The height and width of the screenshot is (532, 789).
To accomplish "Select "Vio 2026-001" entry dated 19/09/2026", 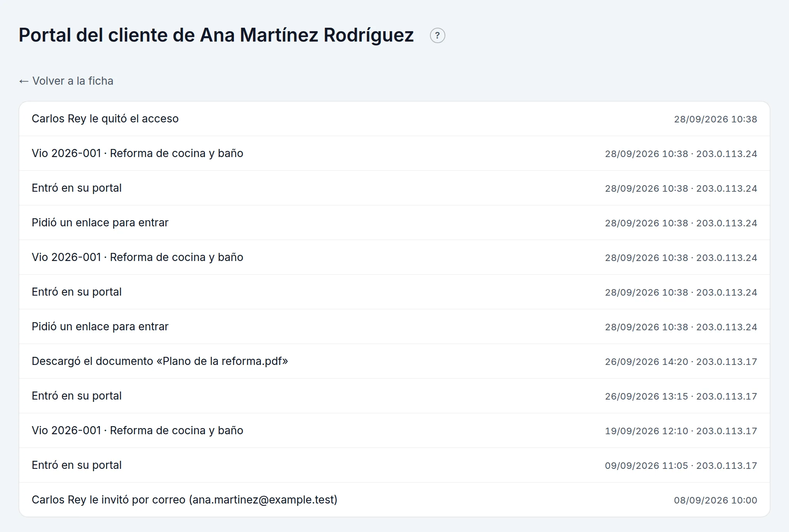I will click(394, 430).
